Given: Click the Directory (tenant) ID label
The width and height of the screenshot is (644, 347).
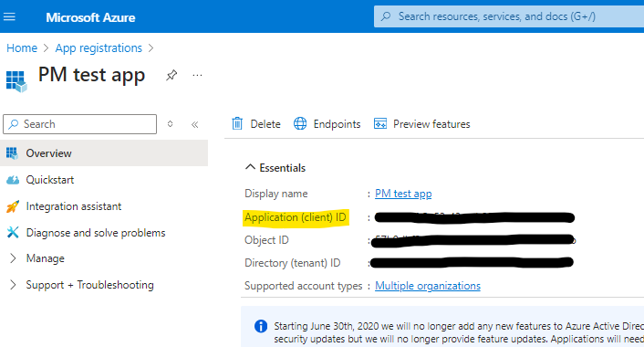Looking at the screenshot, I should coord(293,263).
